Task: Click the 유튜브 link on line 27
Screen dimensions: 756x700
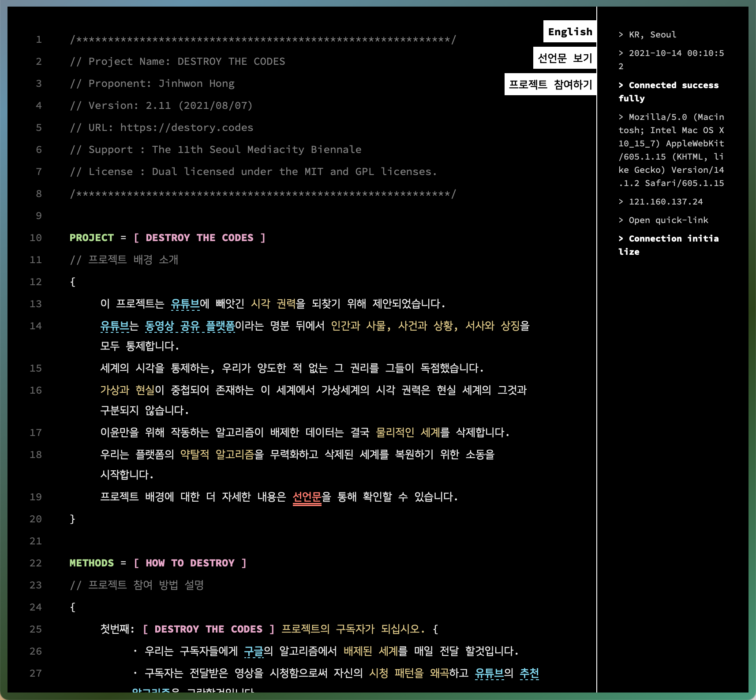Action: [489, 673]
